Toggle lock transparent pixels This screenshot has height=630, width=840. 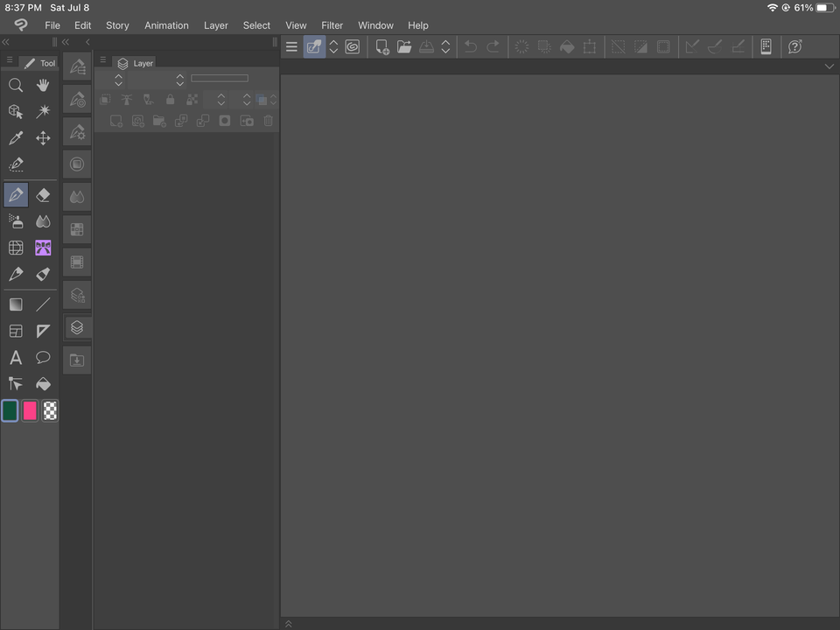tap(192, 100)
